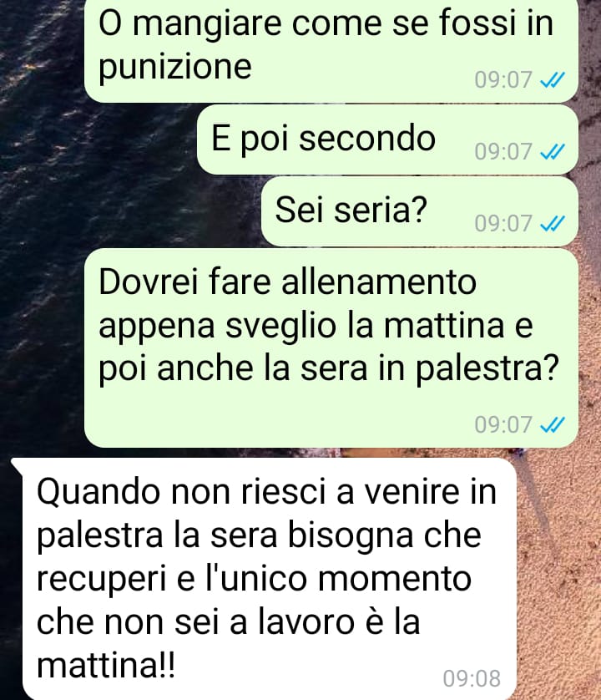The width and height of the screenshot is (601, 700).
Task: Select the 'Sei seria?' message bubble
Action: click(x=420, y=211)
